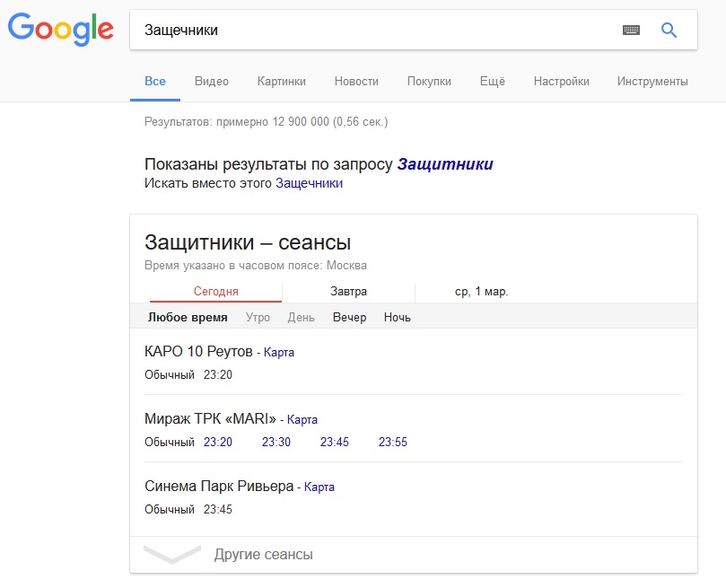Viewport: 726px width, 588px height.
Task: Select the ср, 1 мар. date tab
Action: [482, 292]
